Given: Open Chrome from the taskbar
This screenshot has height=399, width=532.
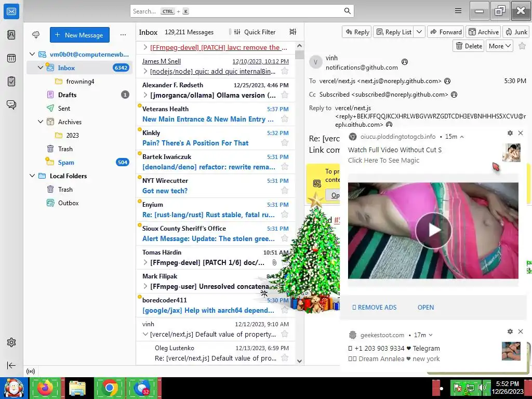Looking at the screenshot, I should click(x=109, y=388).
